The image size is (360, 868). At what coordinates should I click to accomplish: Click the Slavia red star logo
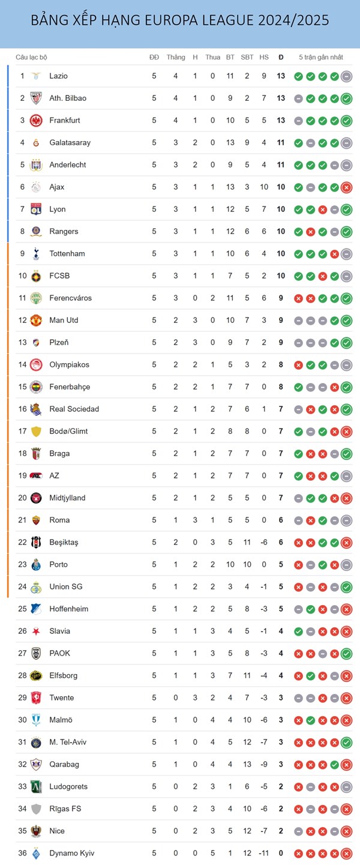click(x=36, y=631)
